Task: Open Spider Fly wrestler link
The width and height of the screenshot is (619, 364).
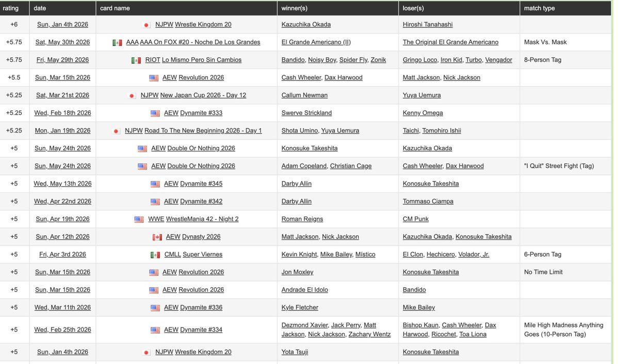Action: click(x=352, y=60)
